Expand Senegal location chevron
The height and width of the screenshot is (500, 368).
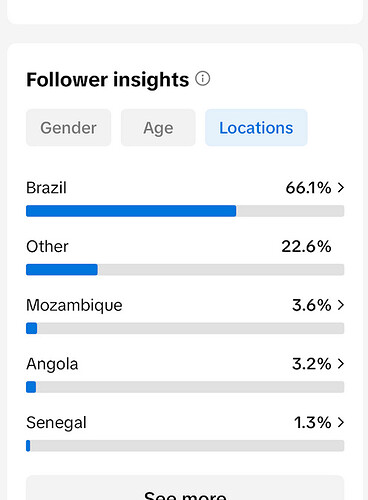(x=340, y=422)
